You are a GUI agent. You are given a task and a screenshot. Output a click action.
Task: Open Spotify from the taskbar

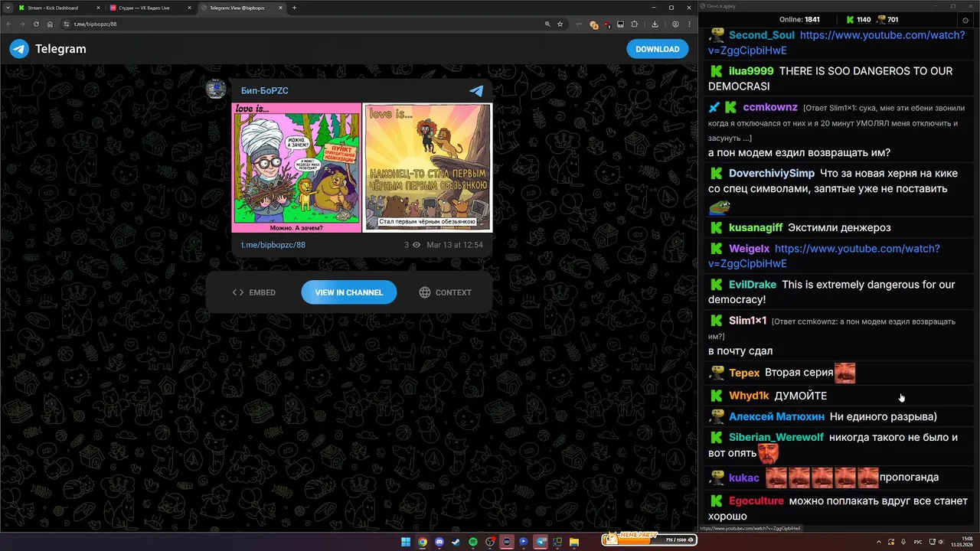coord(473,542)
